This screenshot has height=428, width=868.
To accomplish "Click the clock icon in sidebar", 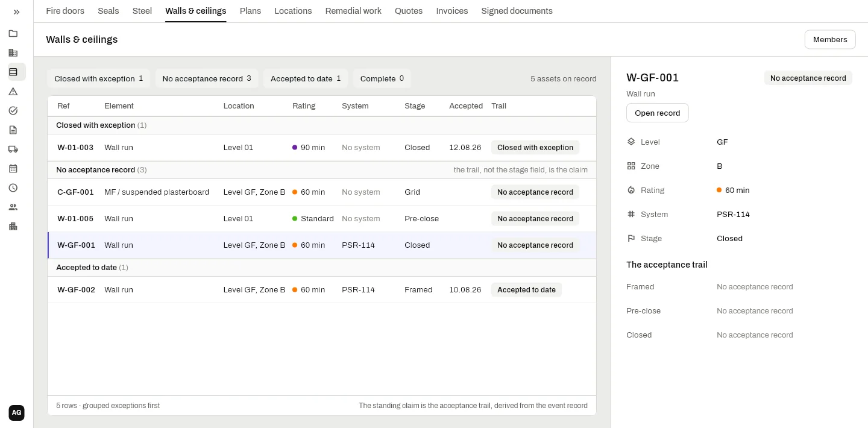I will pos(13,188).
